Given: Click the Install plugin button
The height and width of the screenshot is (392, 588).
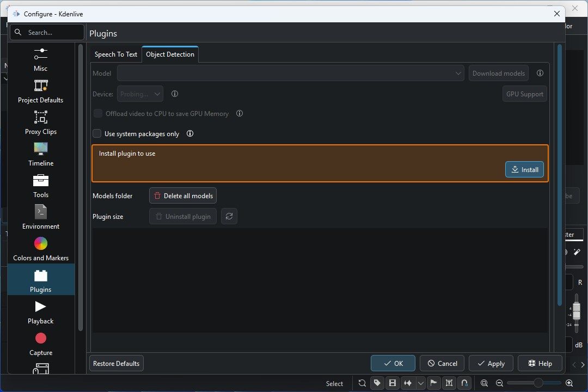Looking at the screenshot, I should click(525, 169).
